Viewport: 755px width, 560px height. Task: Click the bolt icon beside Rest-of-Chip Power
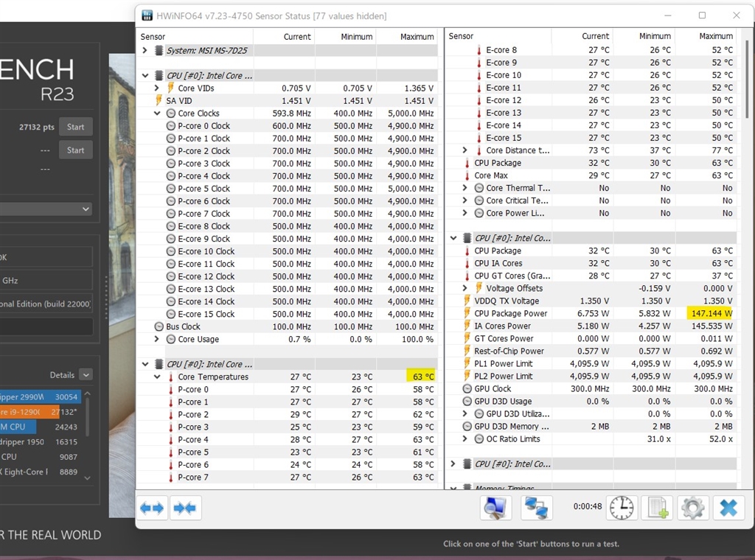coord(467,351)
